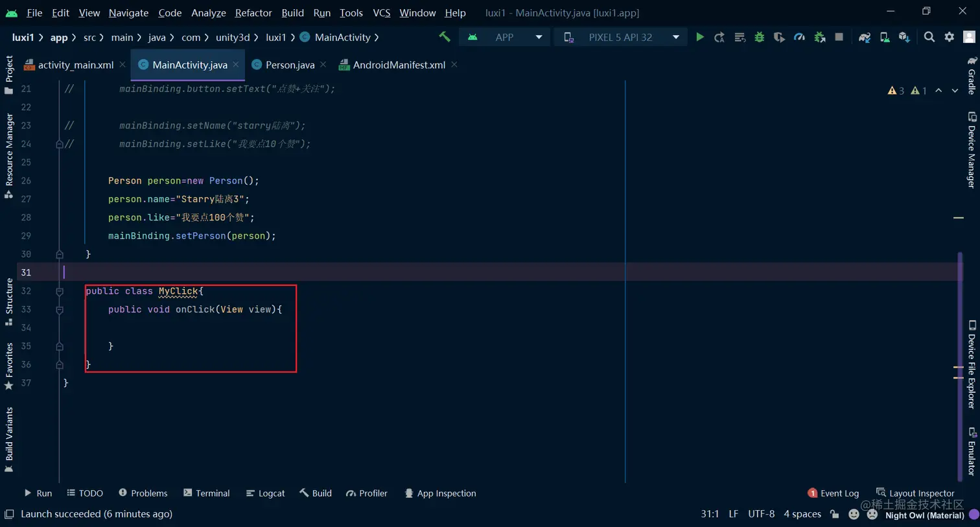The width and height of the screenshot is (980, 527).
Task: Open LF line separator selector
Action: (734, 514)
